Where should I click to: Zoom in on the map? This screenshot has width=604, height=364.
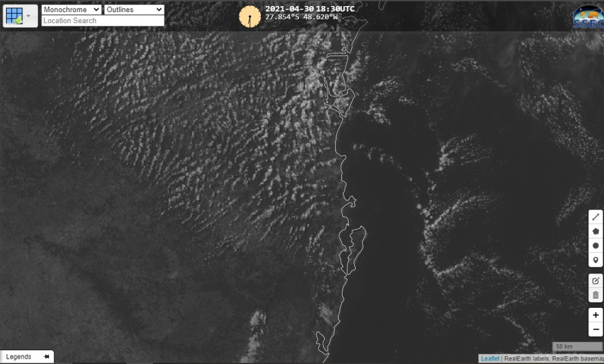coord(596,315)
